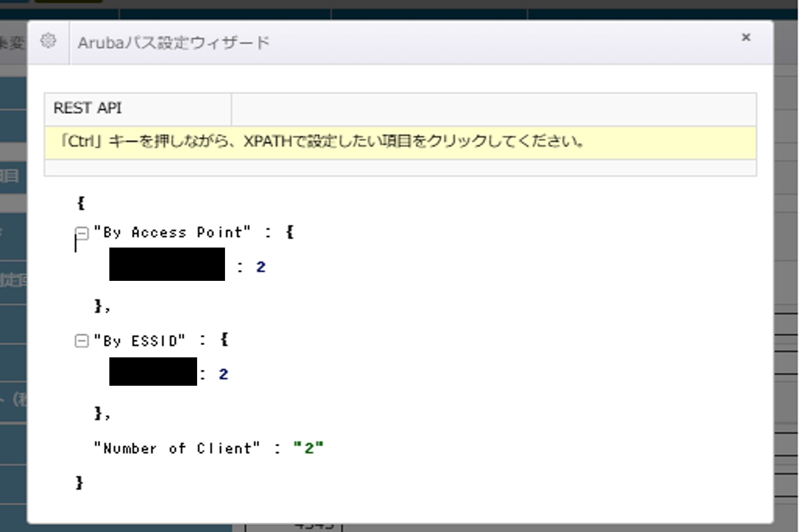Image resolution: width=801 pixels, height=532 pixels.
Task: Select the "By ESSID" key
Action: tap(139, 340)
